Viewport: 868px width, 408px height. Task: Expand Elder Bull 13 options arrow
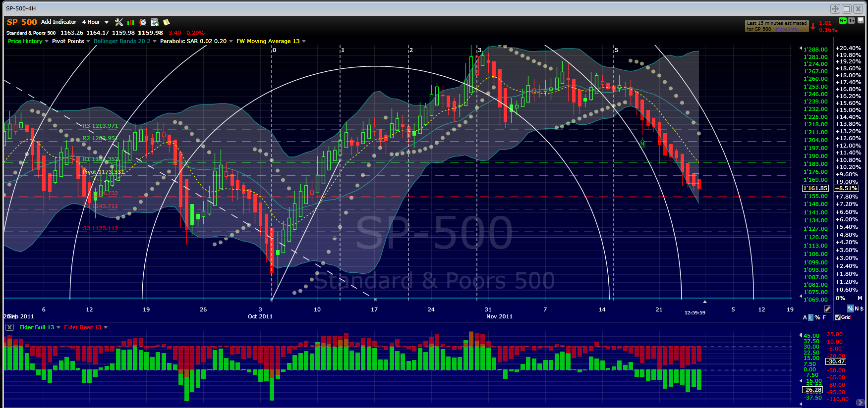(58, 327)
